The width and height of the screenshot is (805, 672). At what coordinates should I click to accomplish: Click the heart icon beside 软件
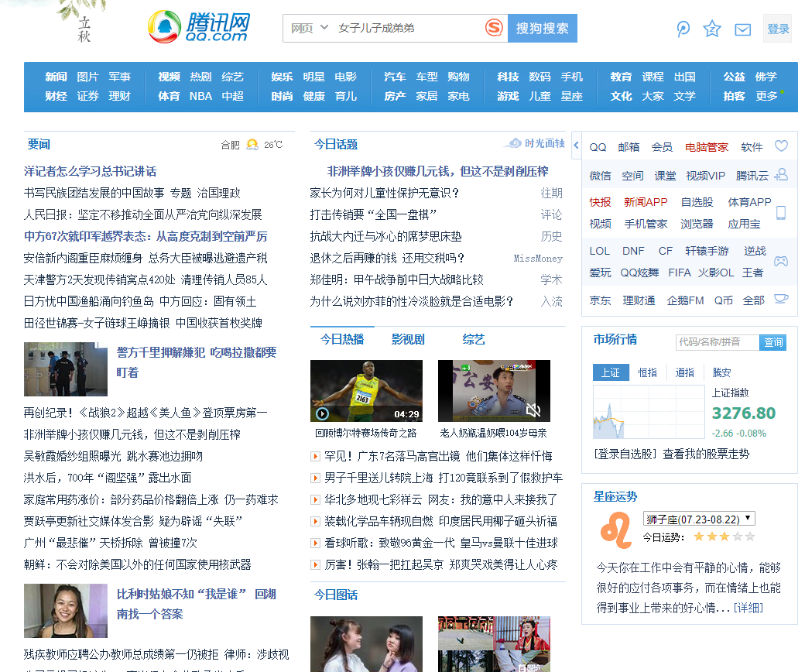(781, 146)
